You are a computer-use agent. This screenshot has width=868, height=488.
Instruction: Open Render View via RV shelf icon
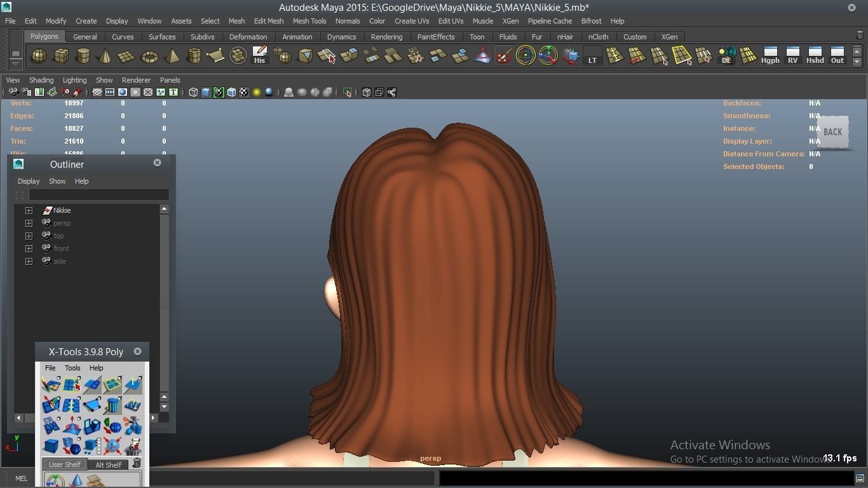(x=792, y=55)
